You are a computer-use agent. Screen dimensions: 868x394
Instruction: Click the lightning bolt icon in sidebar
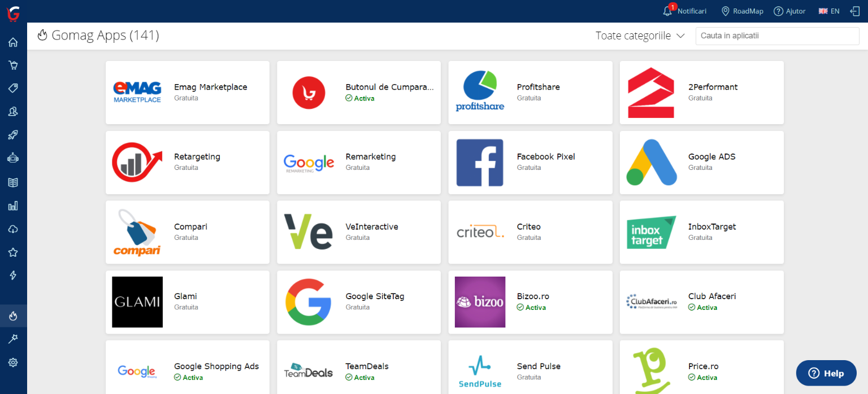13,275
